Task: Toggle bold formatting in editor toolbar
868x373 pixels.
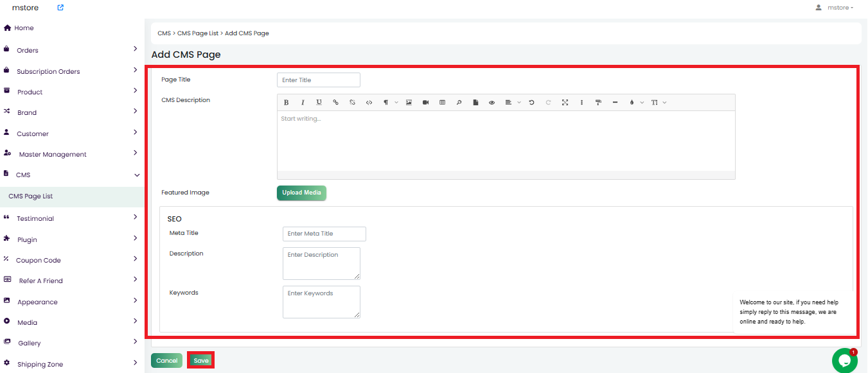Action: (x=286, y=103)
